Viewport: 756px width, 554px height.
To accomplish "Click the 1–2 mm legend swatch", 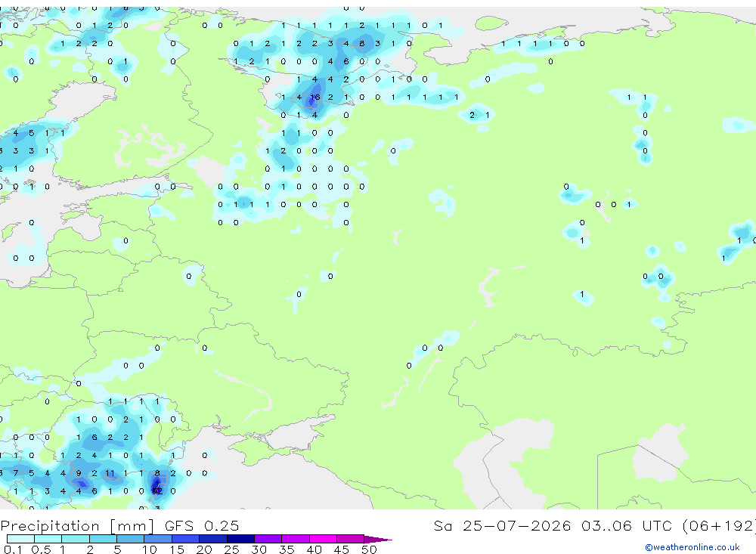I will pyautogui.click(x=76, y=539).
